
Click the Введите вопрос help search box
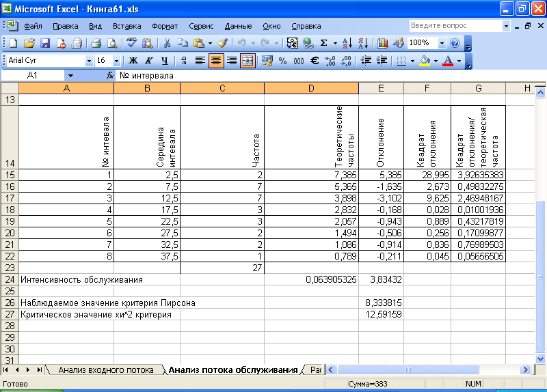tap(455, 25)
